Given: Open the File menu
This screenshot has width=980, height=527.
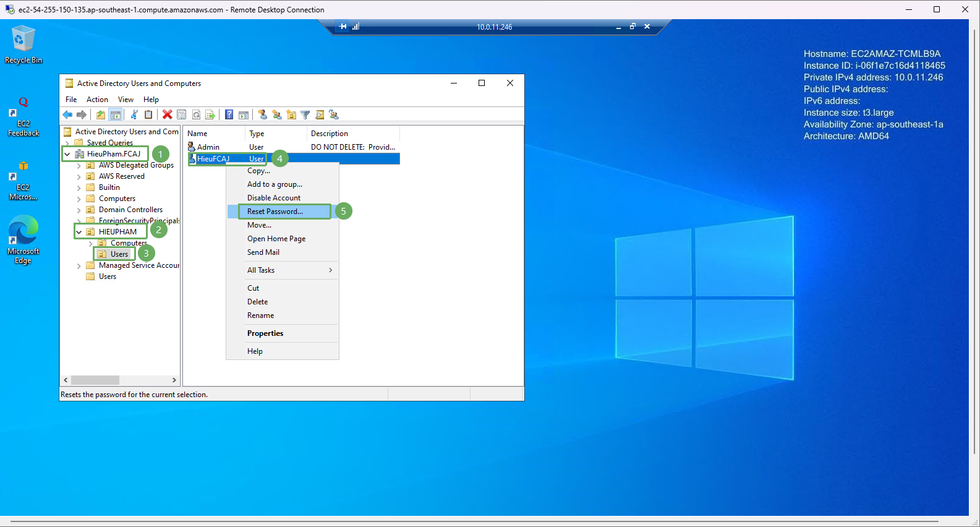Looking at the screenshot, I should pyautogui.click(x=71, y=100).
